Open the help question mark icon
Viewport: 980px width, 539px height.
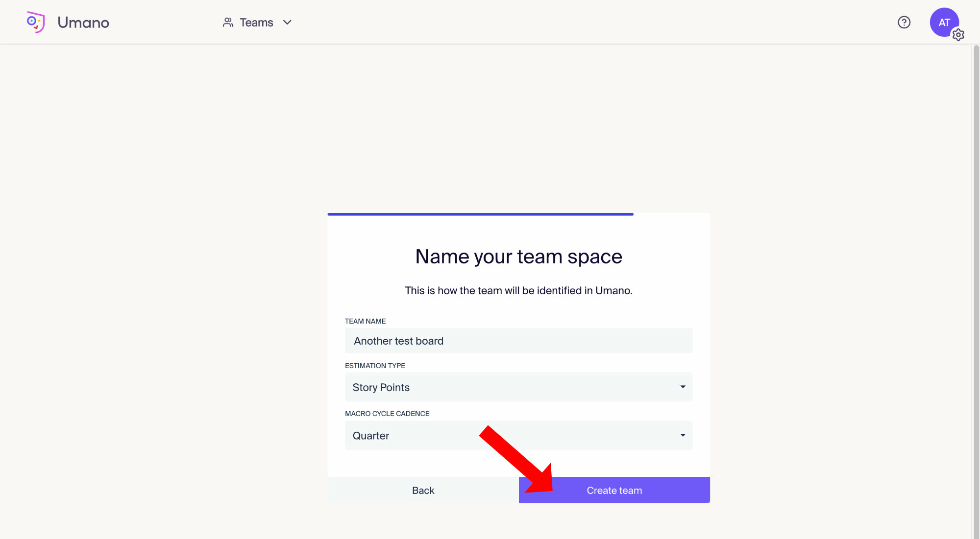(904, 23)
